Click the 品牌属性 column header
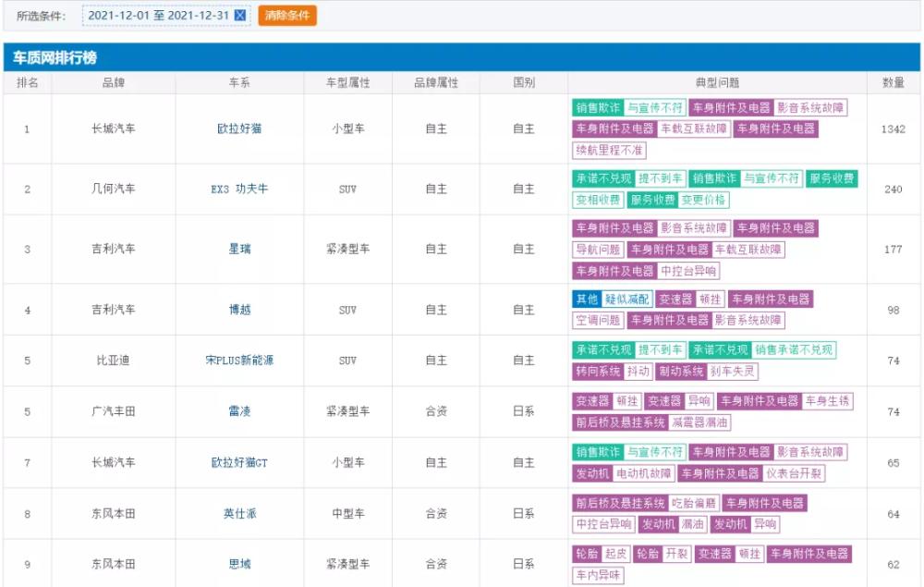The height and width of the screenshot is (587, 924). pyautogui.click(x=435, y=82)
